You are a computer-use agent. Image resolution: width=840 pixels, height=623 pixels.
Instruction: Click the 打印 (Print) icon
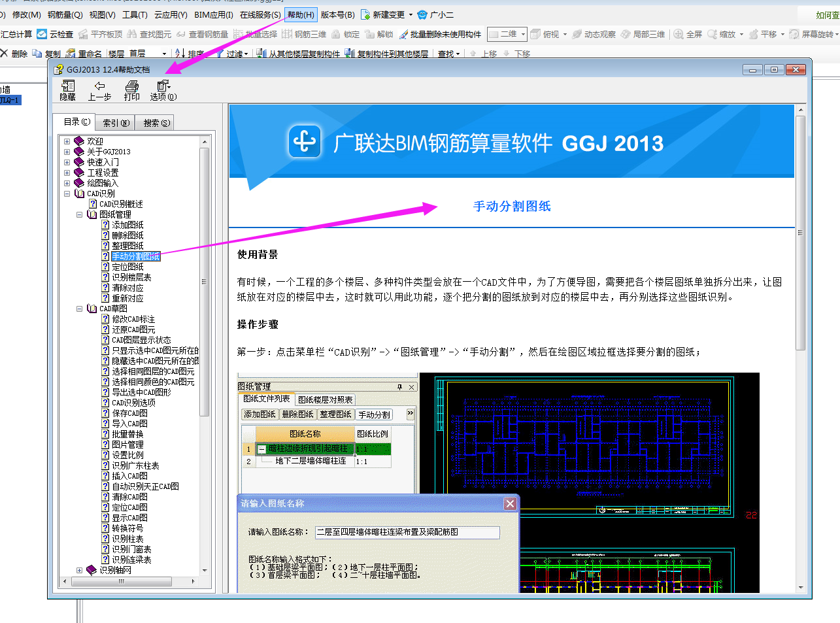point(132,90)
